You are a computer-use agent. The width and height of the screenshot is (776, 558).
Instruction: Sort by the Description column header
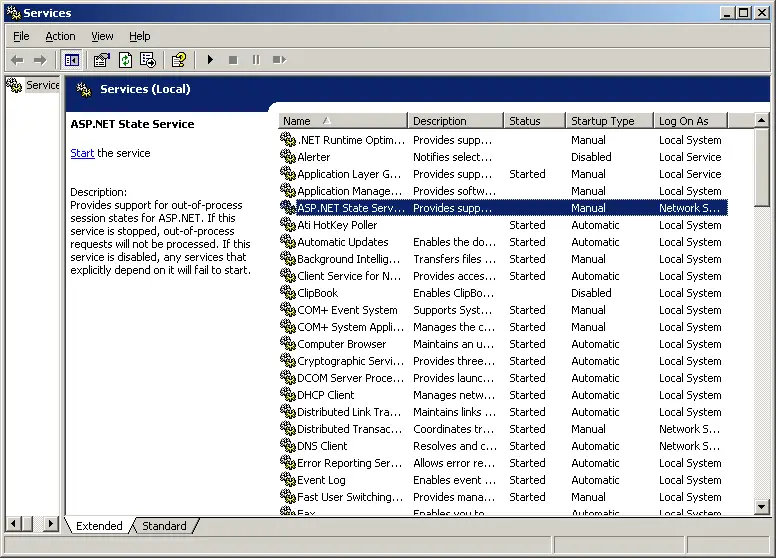455,121
